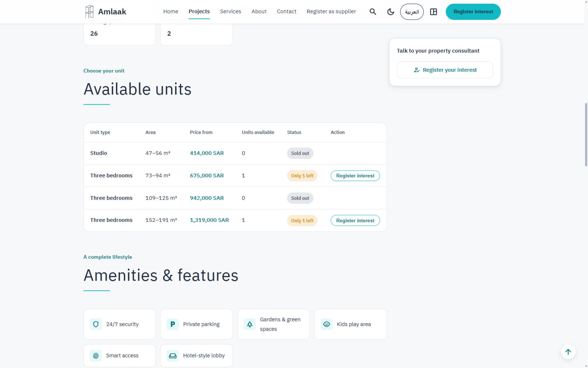
Task: Click the Amenities & features heading
Action: point(161,275)
